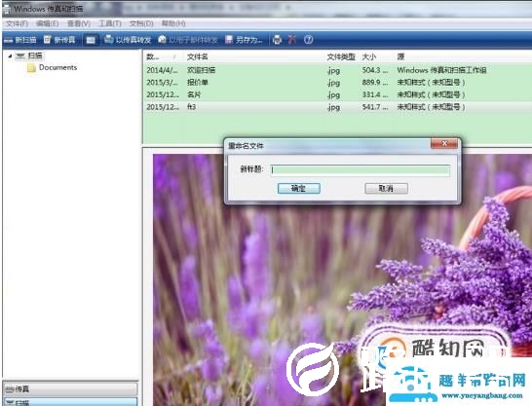Sort list by the 大小 column header
Screen dimensions: 532x406
coord(369,56)
